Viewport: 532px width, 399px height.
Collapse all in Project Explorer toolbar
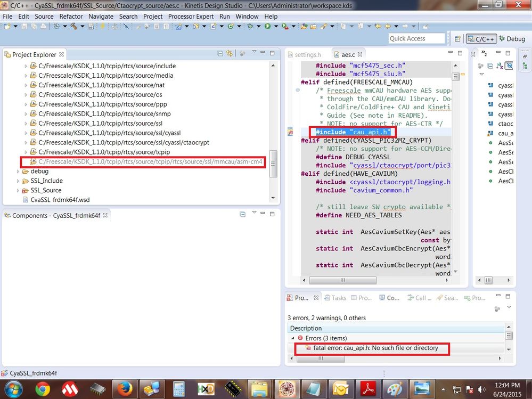[220, 54]
